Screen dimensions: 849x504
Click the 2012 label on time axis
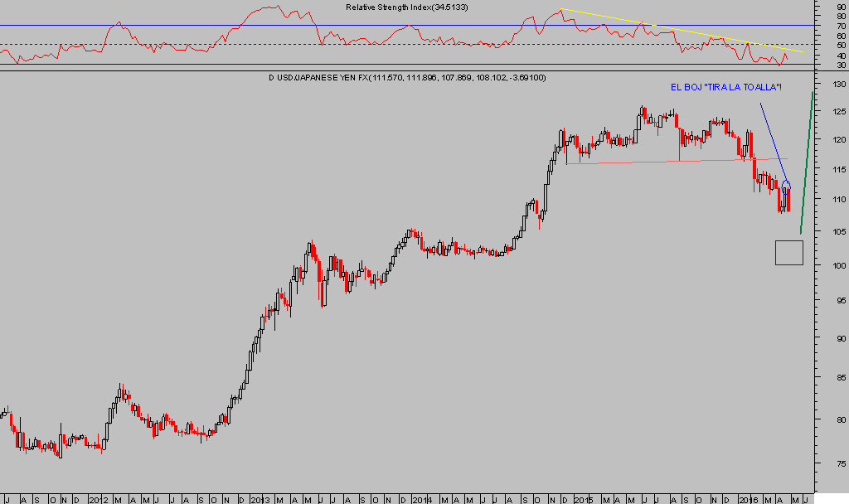coord(99,499)
